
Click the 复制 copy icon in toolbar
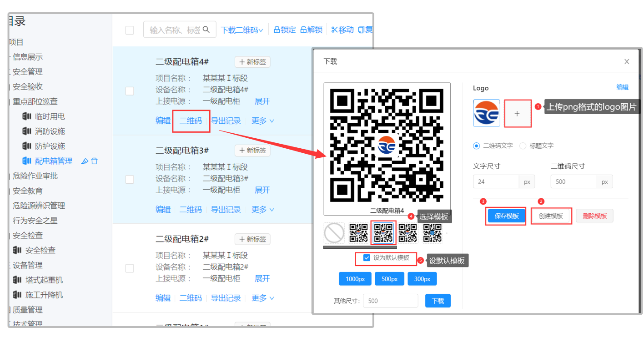pyautogui.click(x=361, y=30)
